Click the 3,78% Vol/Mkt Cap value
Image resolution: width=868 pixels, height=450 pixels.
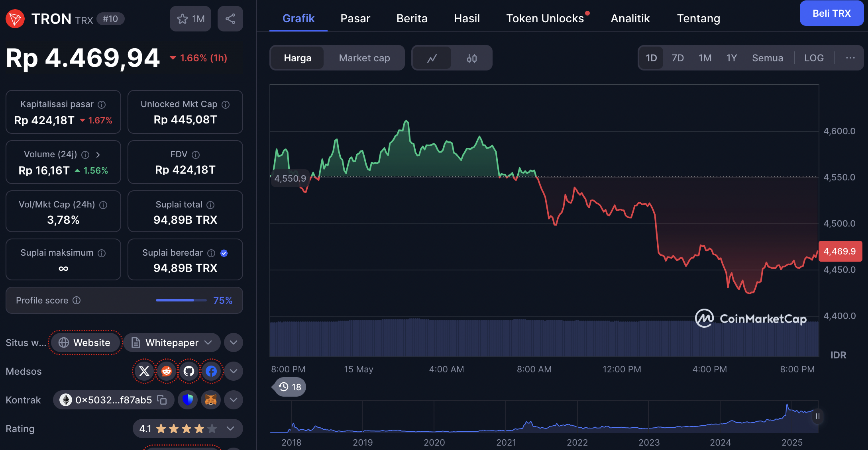click(x=63, y=220)
